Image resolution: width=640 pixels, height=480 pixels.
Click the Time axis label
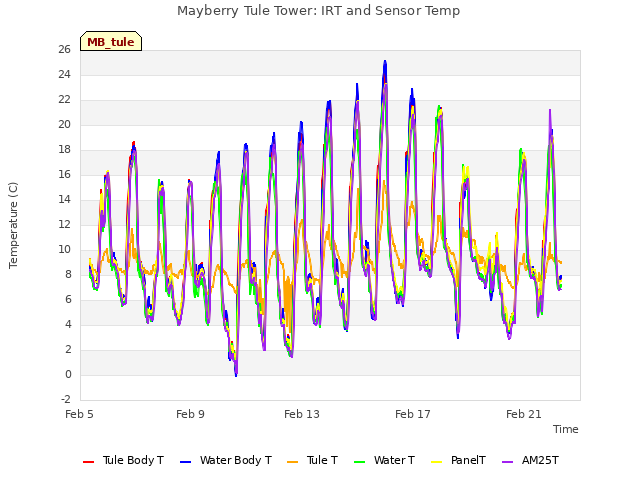(x=566, y=429)
